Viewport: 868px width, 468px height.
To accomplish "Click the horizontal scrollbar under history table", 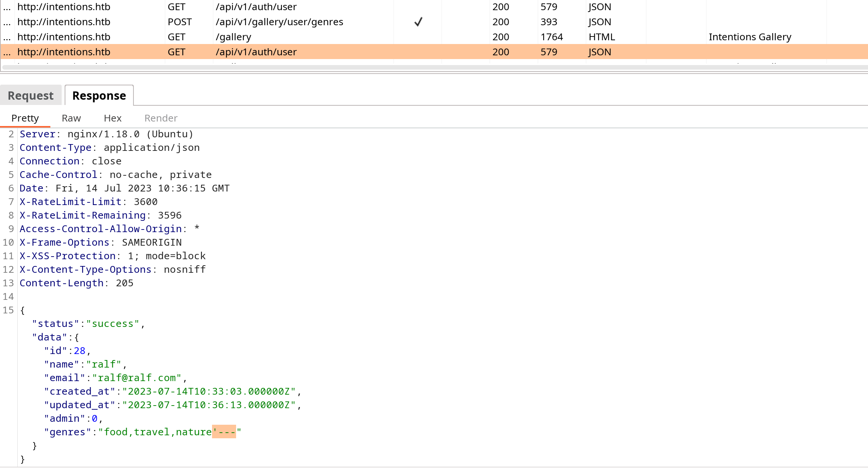I will pyautogui.click(x=435, y=67).
